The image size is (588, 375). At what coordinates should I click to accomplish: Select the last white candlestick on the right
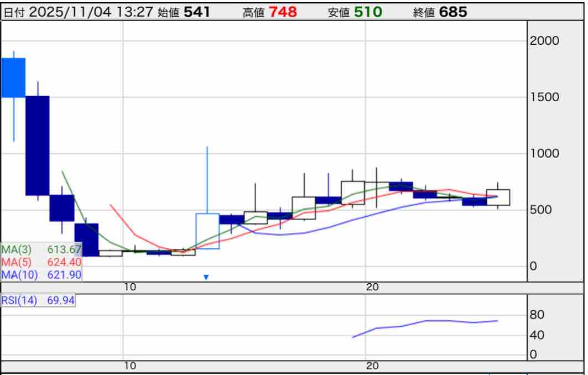[x=498, y=197]
